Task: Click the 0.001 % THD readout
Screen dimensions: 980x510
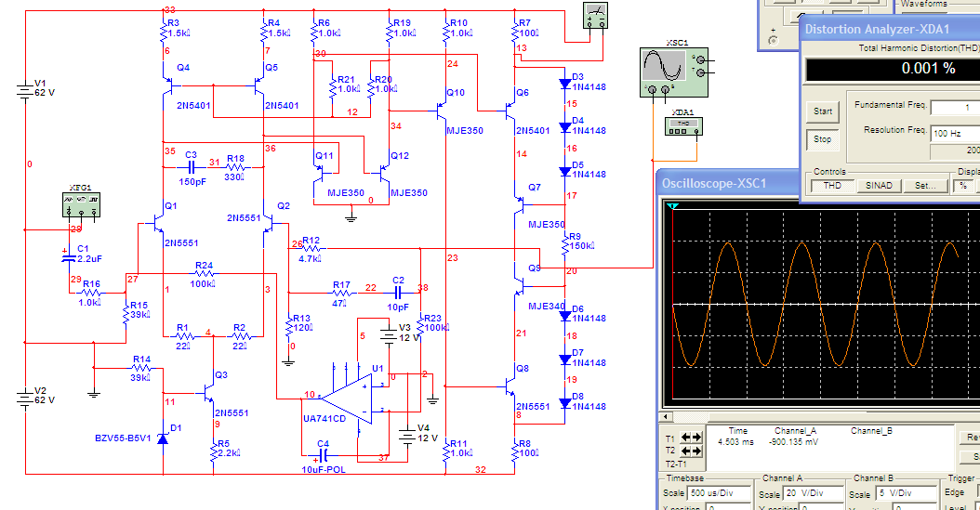Action: click(x=928, y=69)
